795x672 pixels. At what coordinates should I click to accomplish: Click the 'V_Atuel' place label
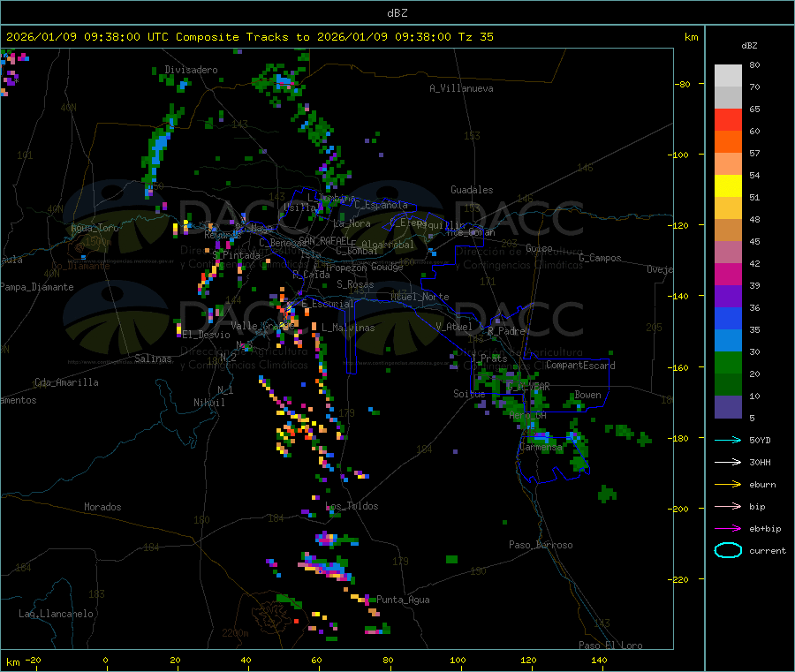pyautogui.click(x=454, y=327)
